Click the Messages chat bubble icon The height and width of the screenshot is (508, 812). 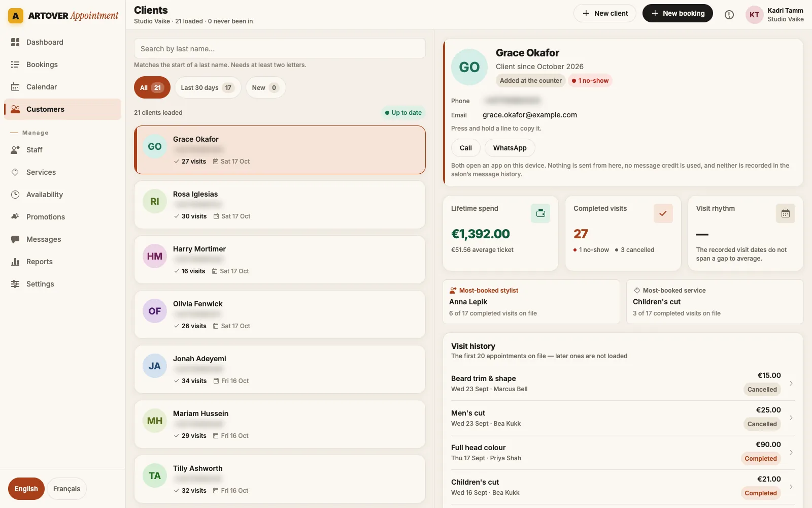point(15,239)
